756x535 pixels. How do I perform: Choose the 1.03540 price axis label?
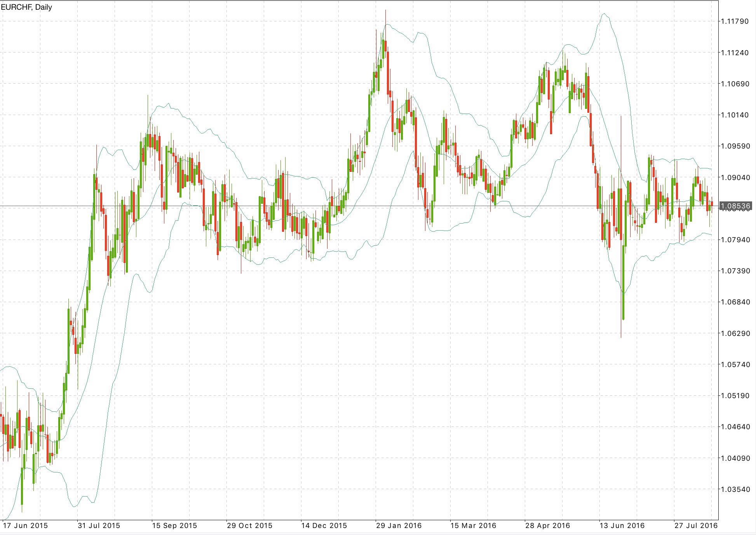pyautogui.click(x=735, y=489)
